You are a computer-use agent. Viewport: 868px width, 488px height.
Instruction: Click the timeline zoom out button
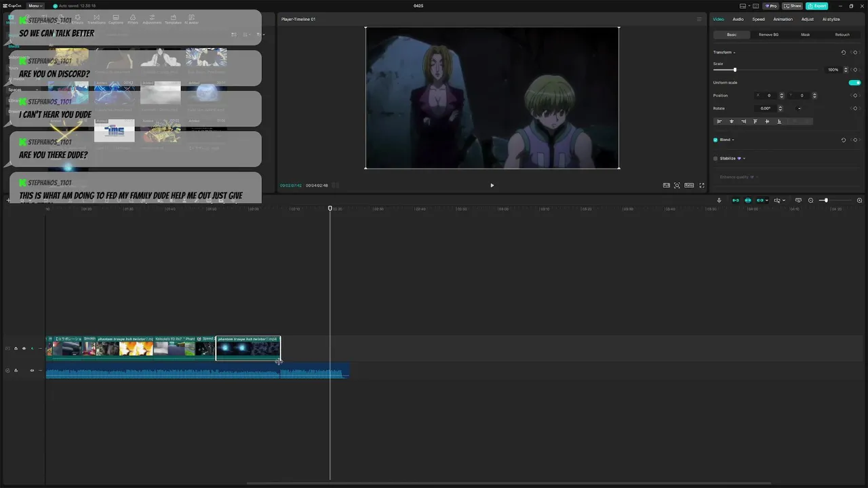[810, 201]
